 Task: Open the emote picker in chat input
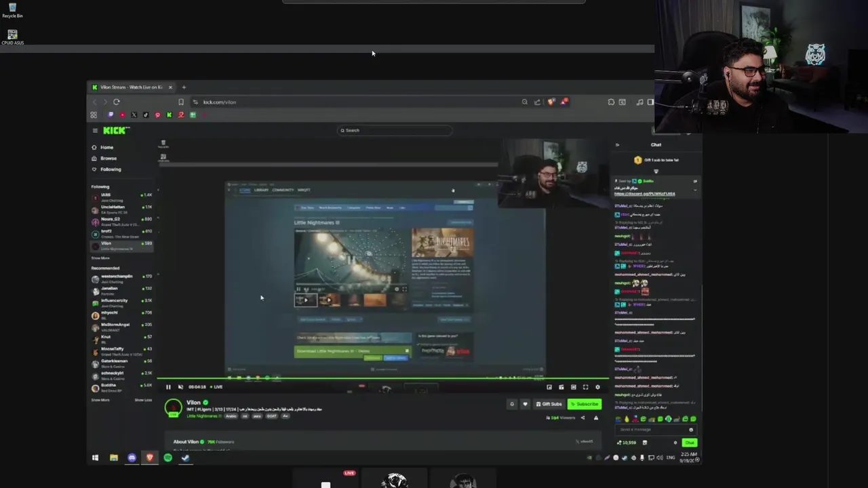coord(691,430)
